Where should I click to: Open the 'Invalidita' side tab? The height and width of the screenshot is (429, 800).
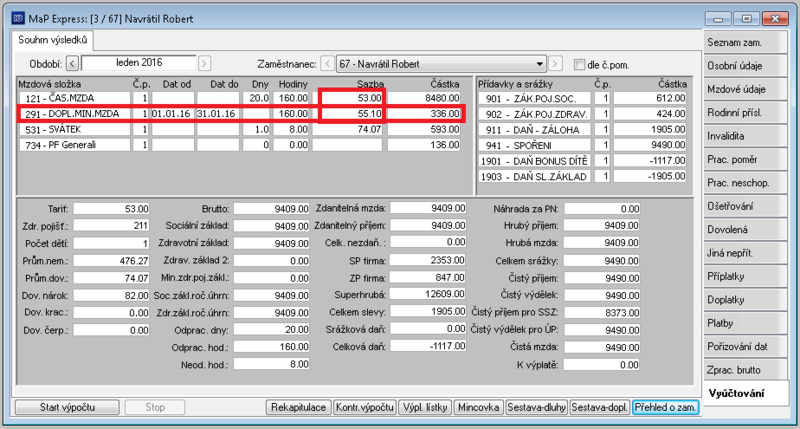click(x=744, y=136)
